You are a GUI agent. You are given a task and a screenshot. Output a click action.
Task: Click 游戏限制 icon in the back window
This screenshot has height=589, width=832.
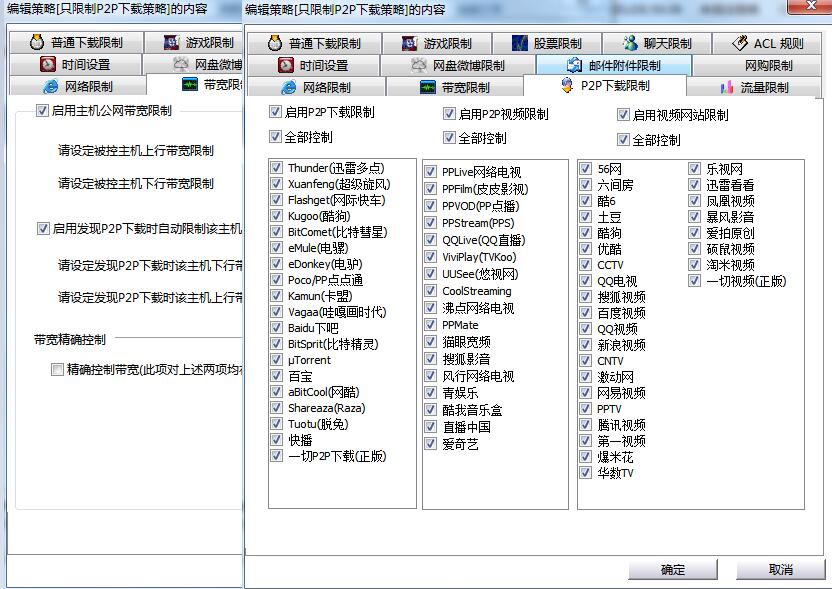pyautogui.click(x=171, y=42)
